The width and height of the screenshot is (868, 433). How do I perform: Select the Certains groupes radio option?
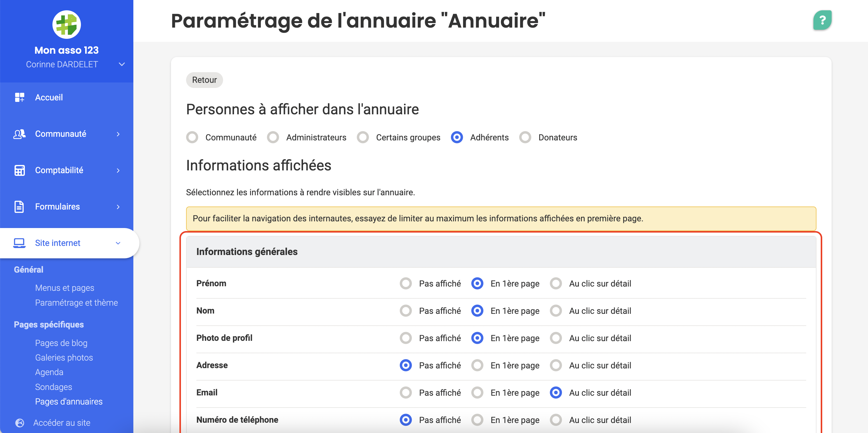click(x=362, y=137)
